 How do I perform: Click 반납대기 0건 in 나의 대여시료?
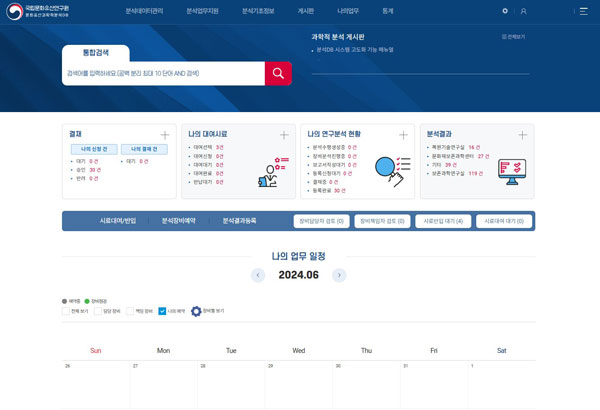coord(208,182)
